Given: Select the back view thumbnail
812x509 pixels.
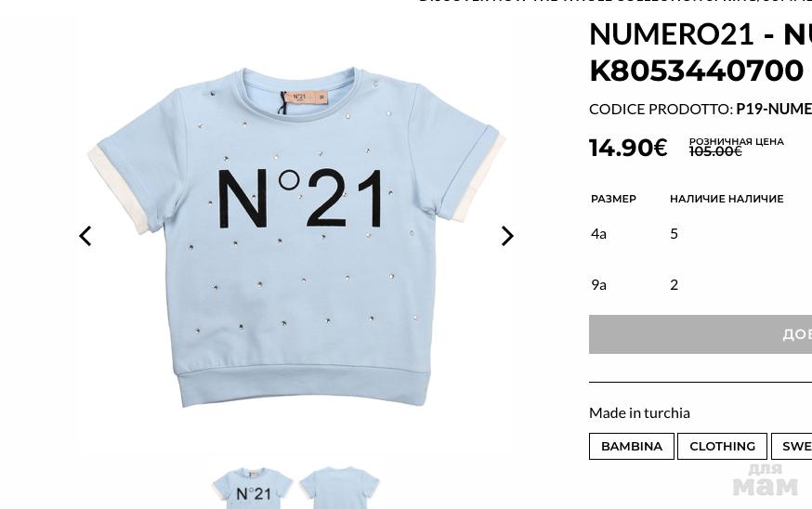Looking at the screenshot, I should pyautogui.click(x=339, y=488).
